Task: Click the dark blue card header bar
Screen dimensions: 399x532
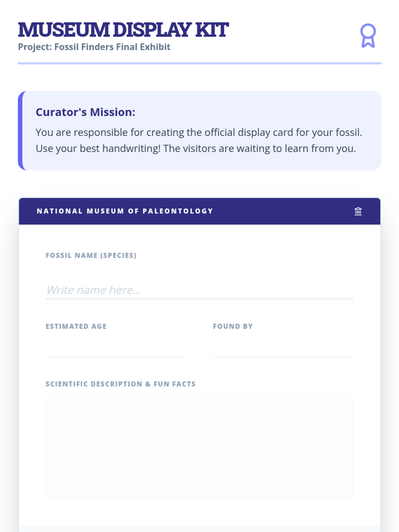Action: pyautogui.click(x=199, y=211)
